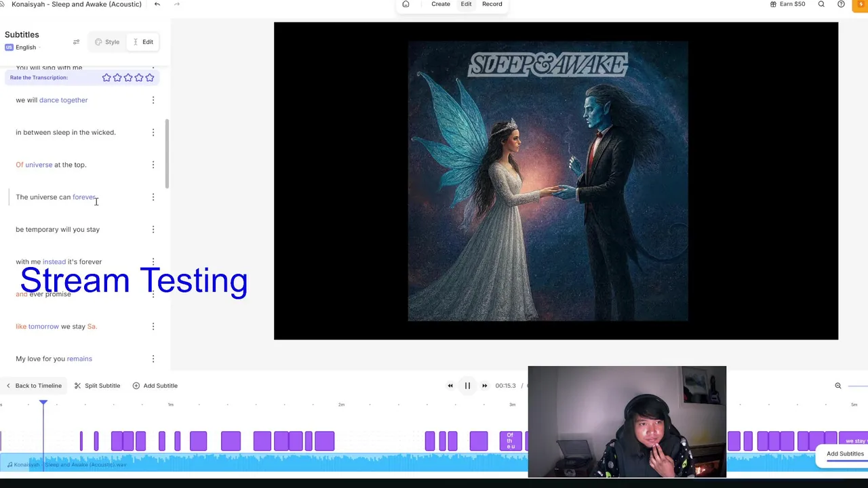The height and width of the screenshot is (488, 868).
Task: Open the search magnifier icon
Action: point(821,4)
